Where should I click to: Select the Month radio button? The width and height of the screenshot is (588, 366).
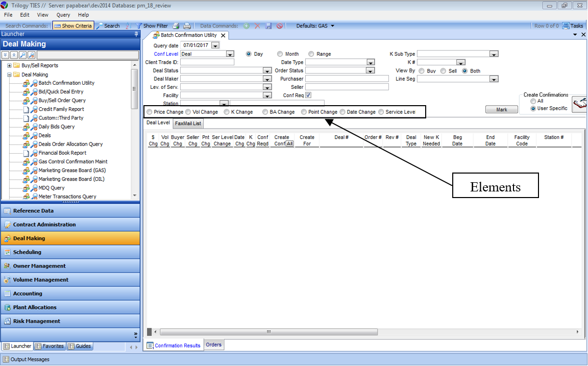point(280,54)
